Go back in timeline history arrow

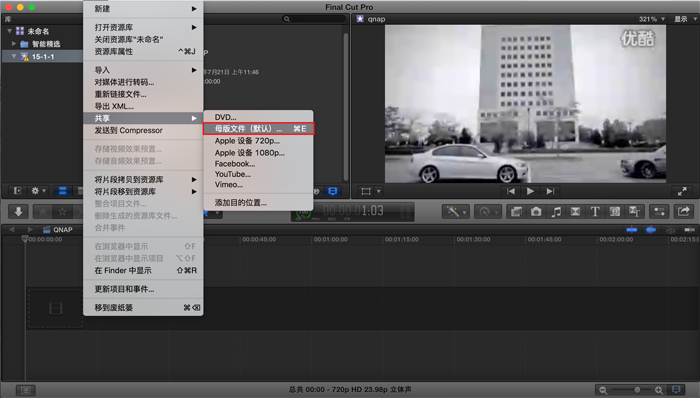[x=12, y=229]
